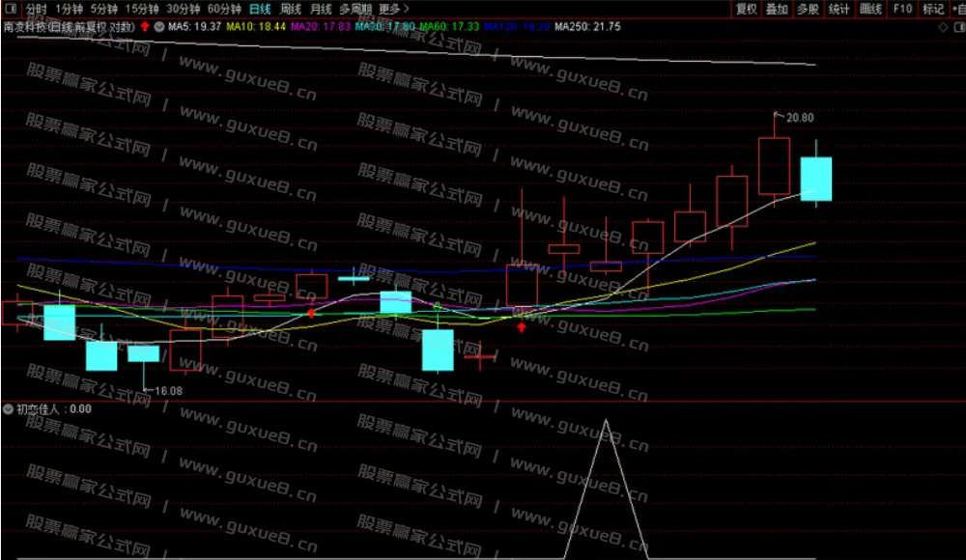Screen dimensions: 966x560
Task: Select the 日线 daily chart tab
Action: [259, 8]
